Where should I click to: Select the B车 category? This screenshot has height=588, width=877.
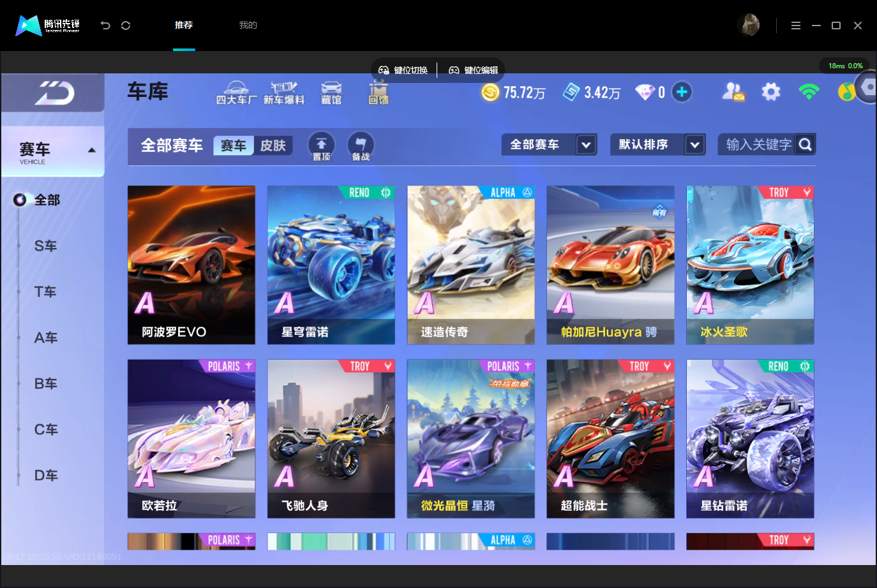coord(46,384)
